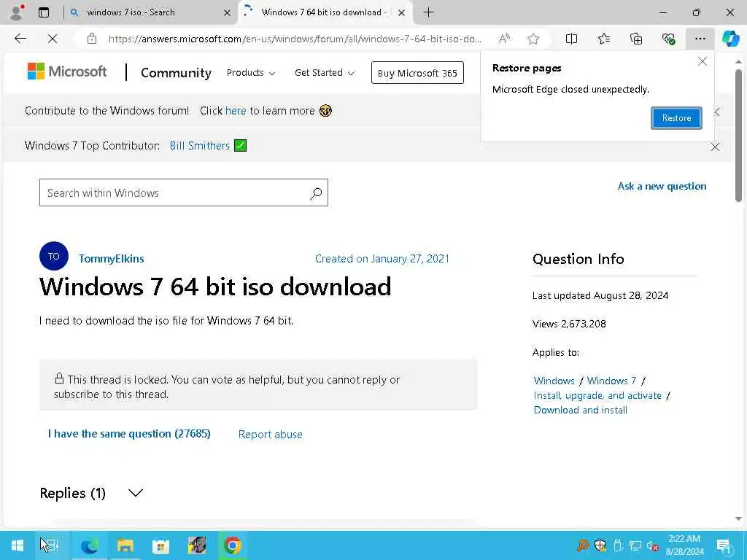This screenshot has width=747, height=560.
Task: Stop loading the page
Action: pyautogui.click(x=53, y=39)
